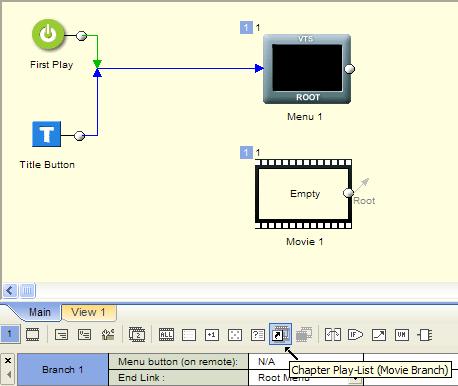
Task: Select the Title Button T icon
Action: pos(47,134)
